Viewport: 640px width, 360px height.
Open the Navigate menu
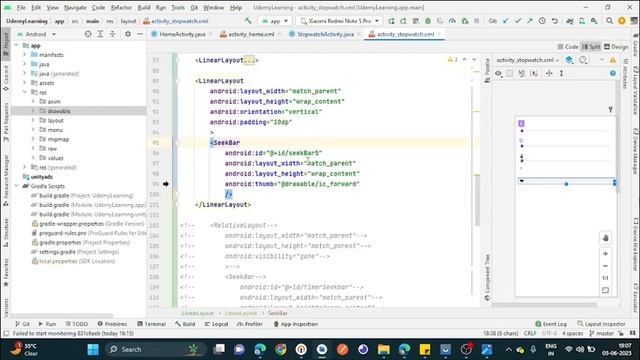[x=75, y=7]
